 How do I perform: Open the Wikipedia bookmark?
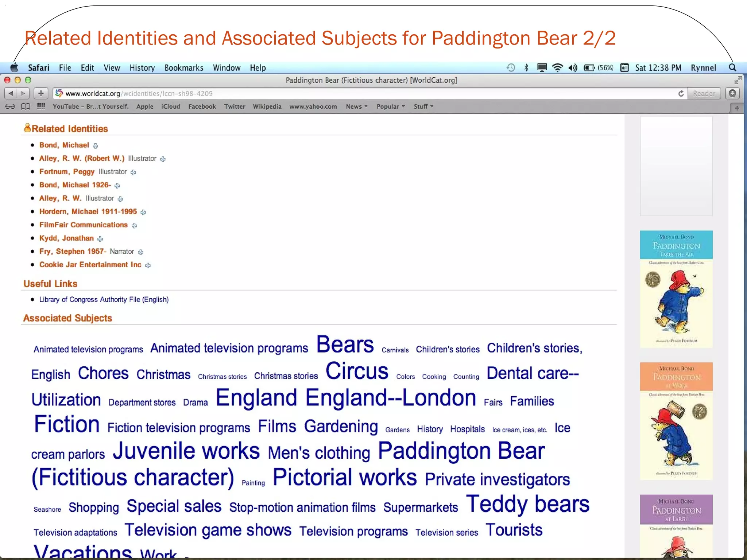click(x=267, y=106)
